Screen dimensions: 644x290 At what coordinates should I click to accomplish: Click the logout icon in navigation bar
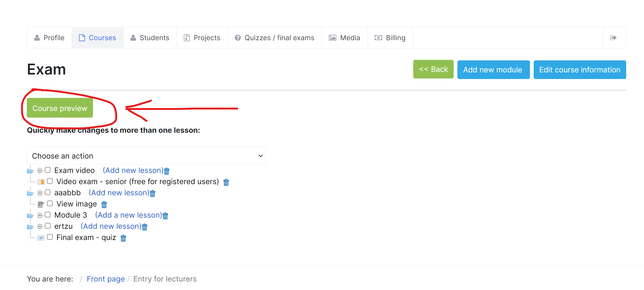[613, 38]
